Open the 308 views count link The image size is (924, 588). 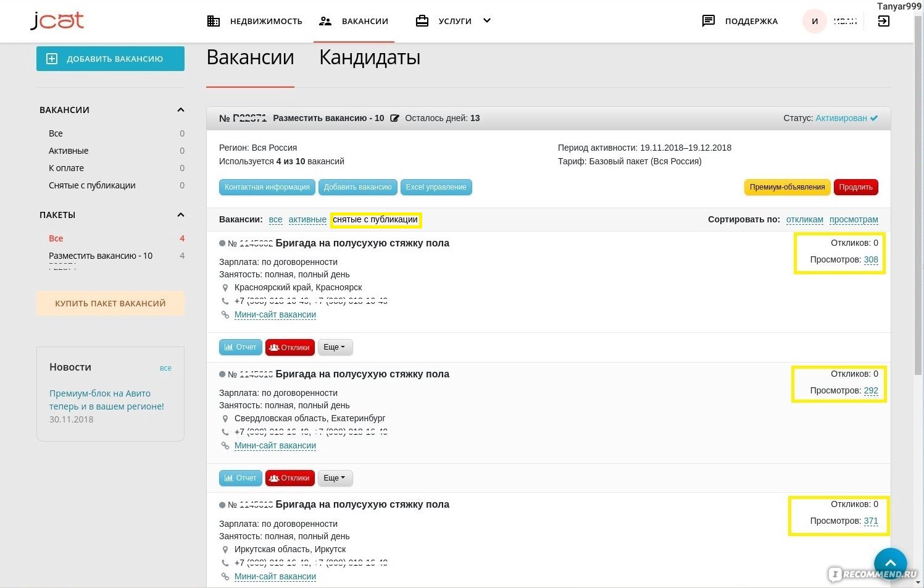pos(871,259)
